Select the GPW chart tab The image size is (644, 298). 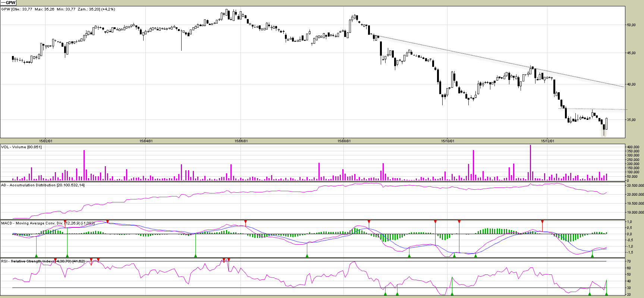coord(8,3)
